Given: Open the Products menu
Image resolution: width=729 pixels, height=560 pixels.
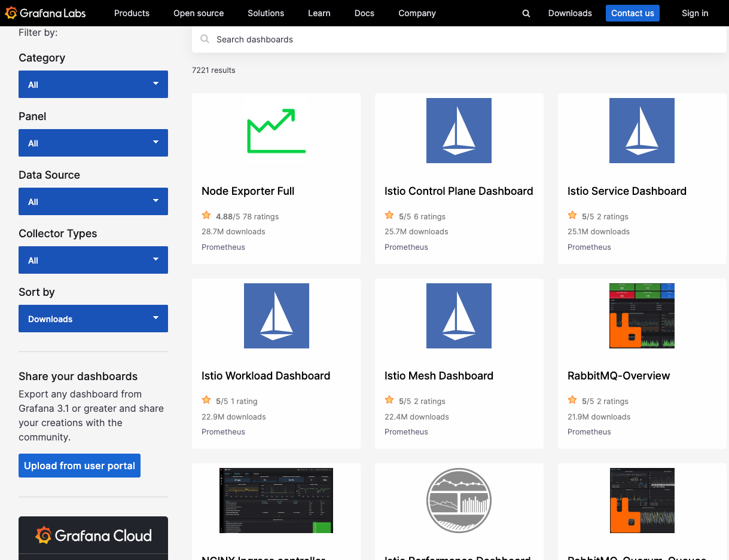Looking at the screenshot, I should [132, 13].
